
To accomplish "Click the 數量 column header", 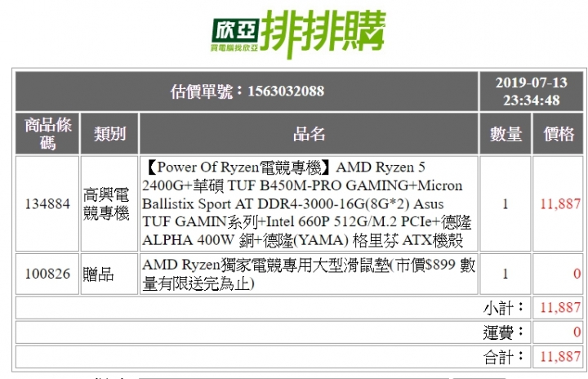I will pyautogui.click(x=506, y=134).
